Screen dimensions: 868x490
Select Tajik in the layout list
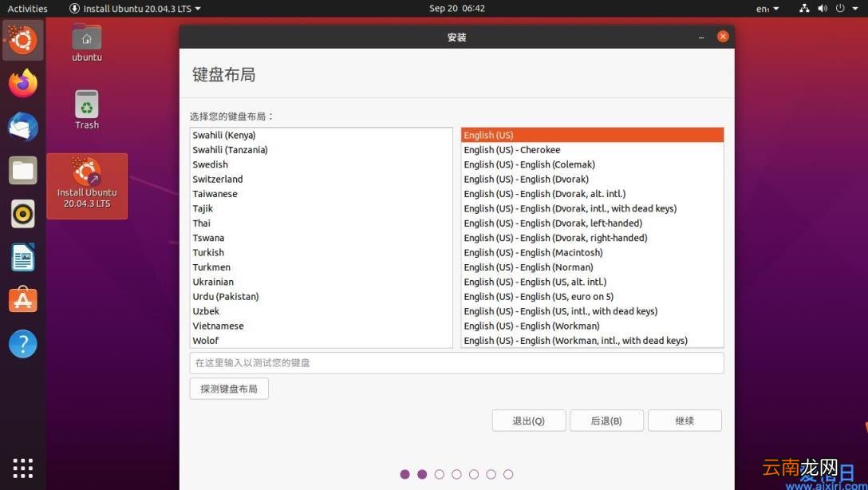(321, 208)
